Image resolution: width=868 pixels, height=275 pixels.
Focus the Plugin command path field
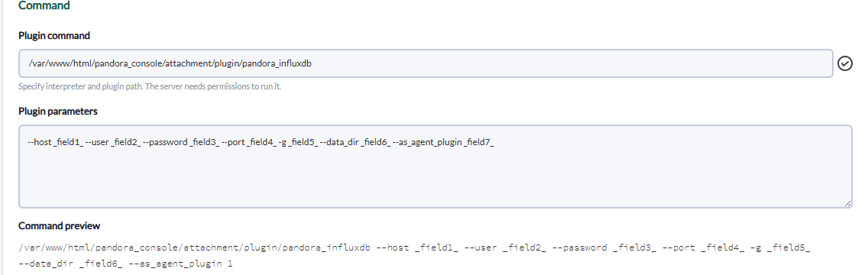[x=426, y=63]
